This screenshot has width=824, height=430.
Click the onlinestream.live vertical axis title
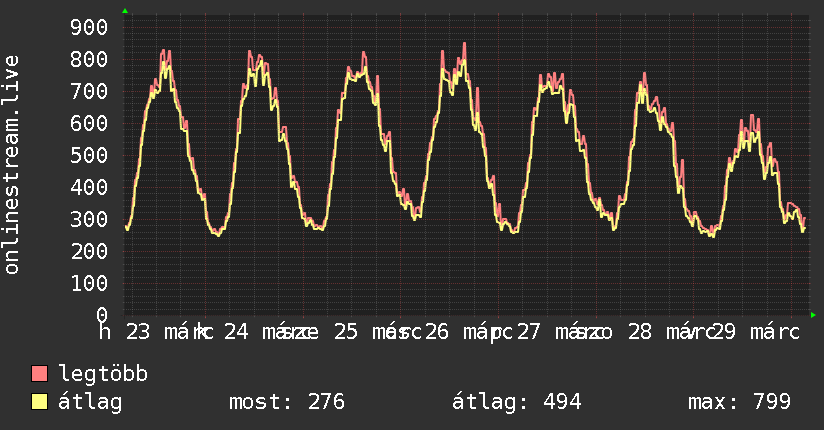coord(11,165)
